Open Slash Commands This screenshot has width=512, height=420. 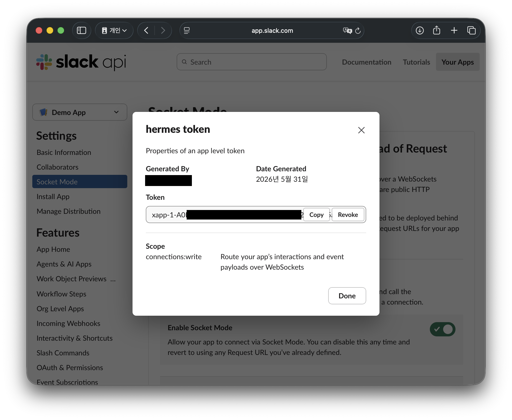coord(63,353)
